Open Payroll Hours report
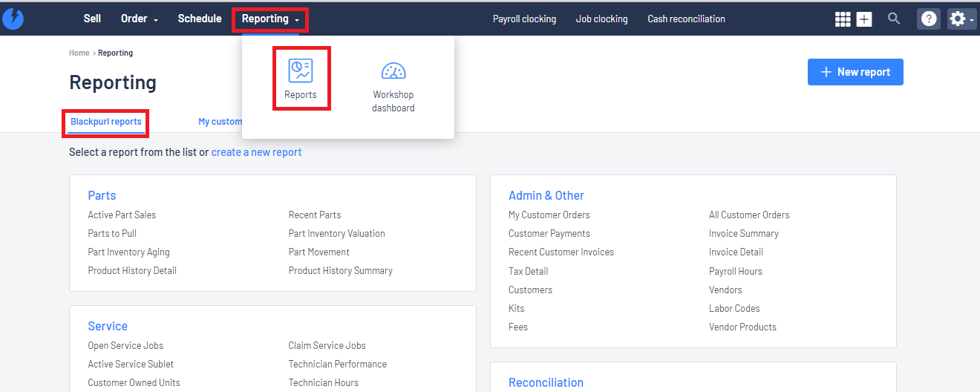980x392 pixels. (x=735, y=271)
